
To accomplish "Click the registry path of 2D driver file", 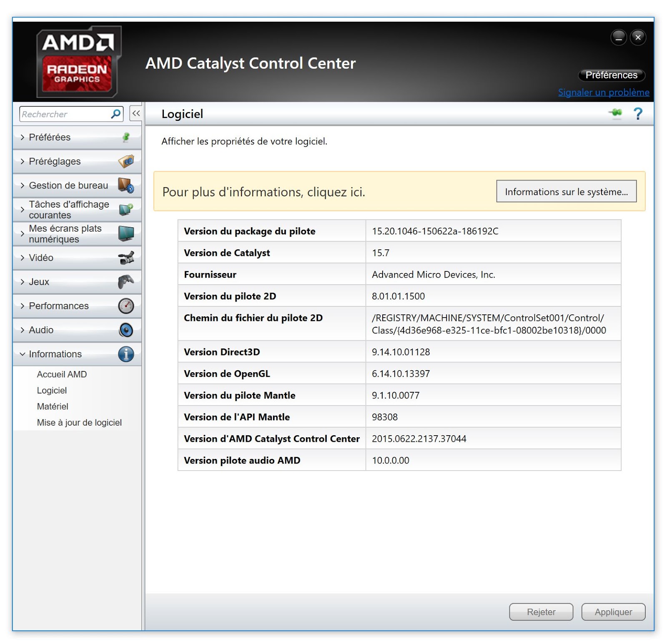I will [x=489, y=324].
